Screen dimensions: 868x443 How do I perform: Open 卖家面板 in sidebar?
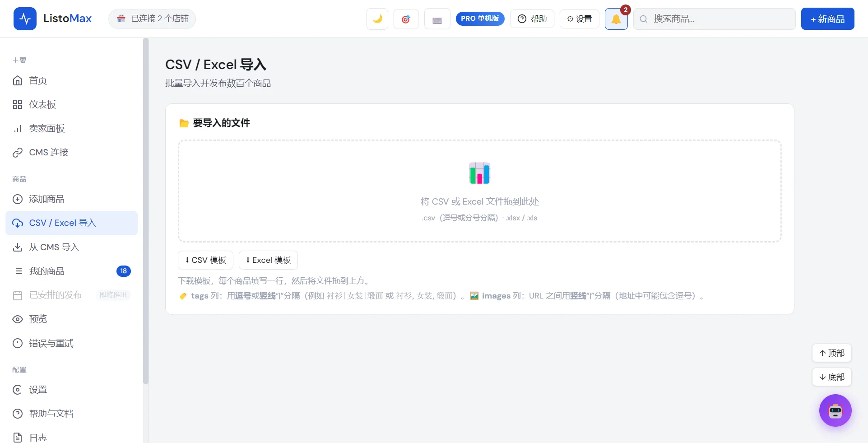point(71,128)
